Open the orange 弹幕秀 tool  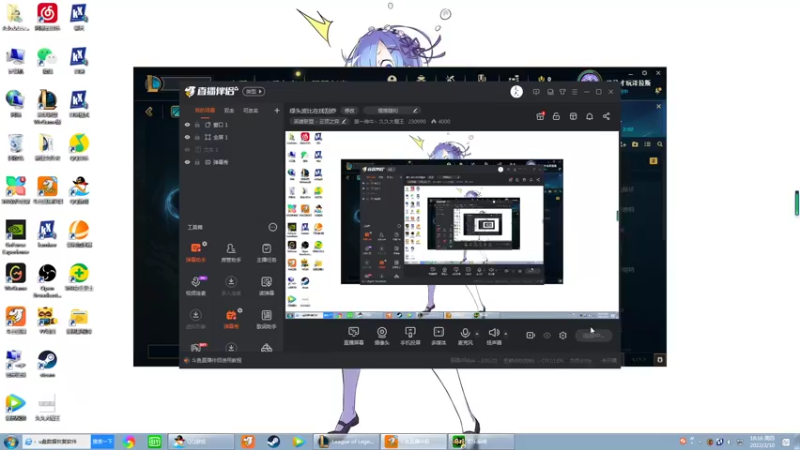point(231,319)
